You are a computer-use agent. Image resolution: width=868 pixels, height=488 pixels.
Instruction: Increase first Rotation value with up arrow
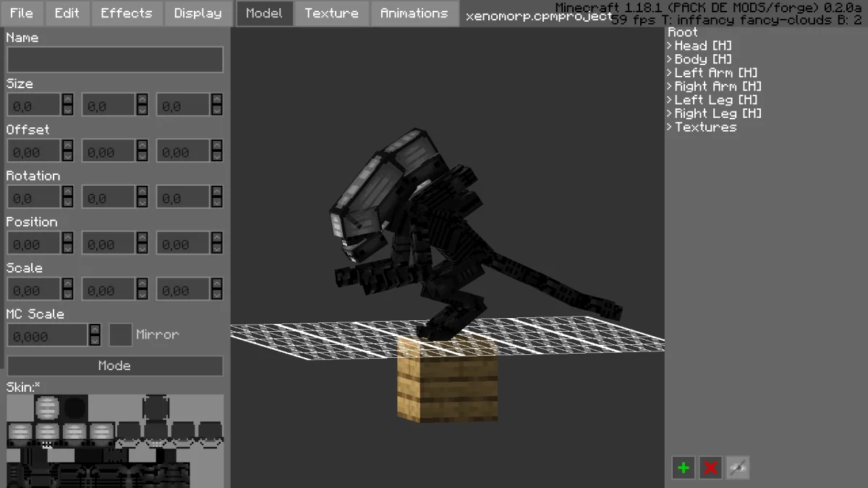coord(67,192)
